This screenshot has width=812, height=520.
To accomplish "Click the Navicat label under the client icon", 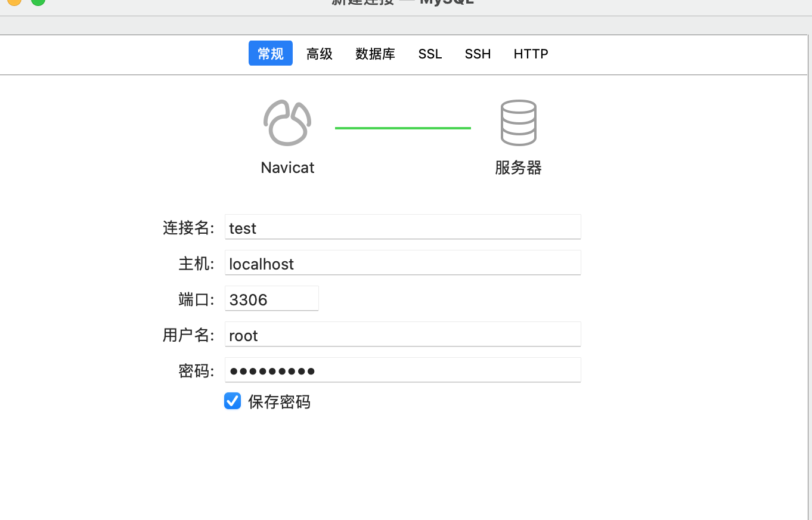I will [x=287, y=168].
